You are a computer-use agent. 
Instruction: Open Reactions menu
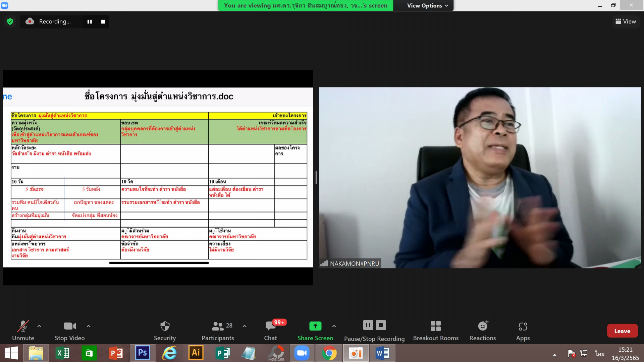[x=483, y=331]
